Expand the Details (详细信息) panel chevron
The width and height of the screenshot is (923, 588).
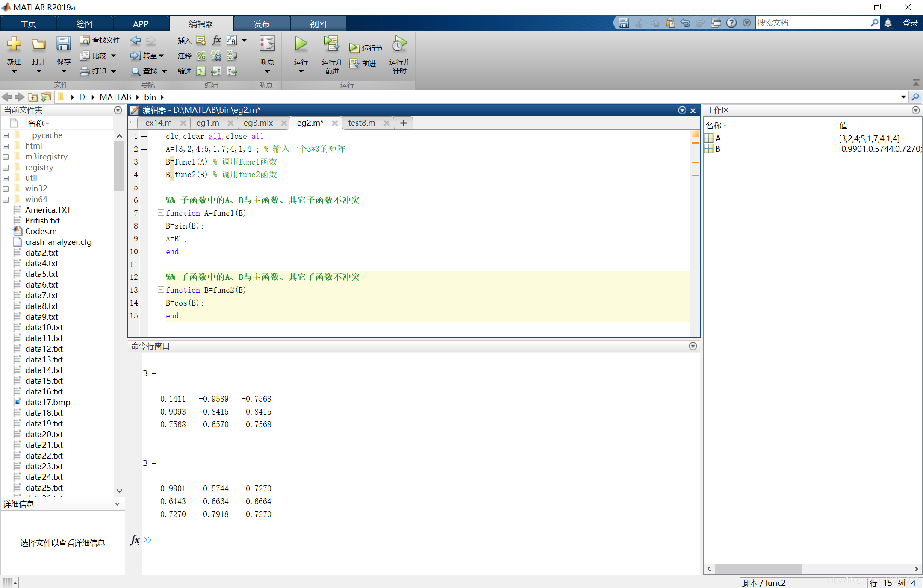[x=117, y=504]
